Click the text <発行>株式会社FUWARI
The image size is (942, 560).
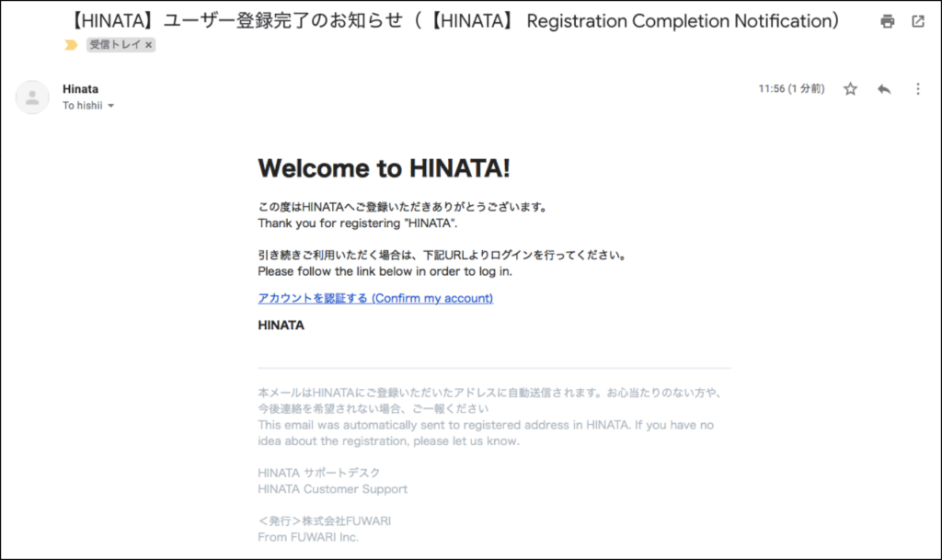coord(325,521)
